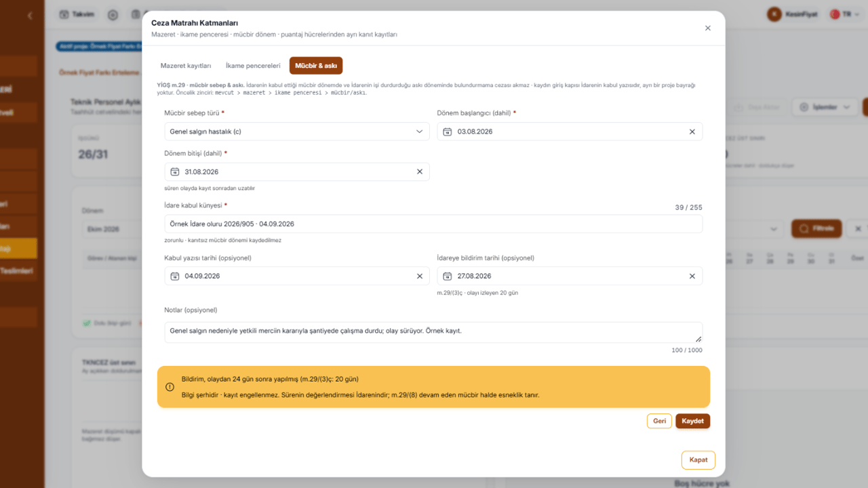Screen dimensions: 868x488
Task: Open the TR language selector
Action: point(844,14)
